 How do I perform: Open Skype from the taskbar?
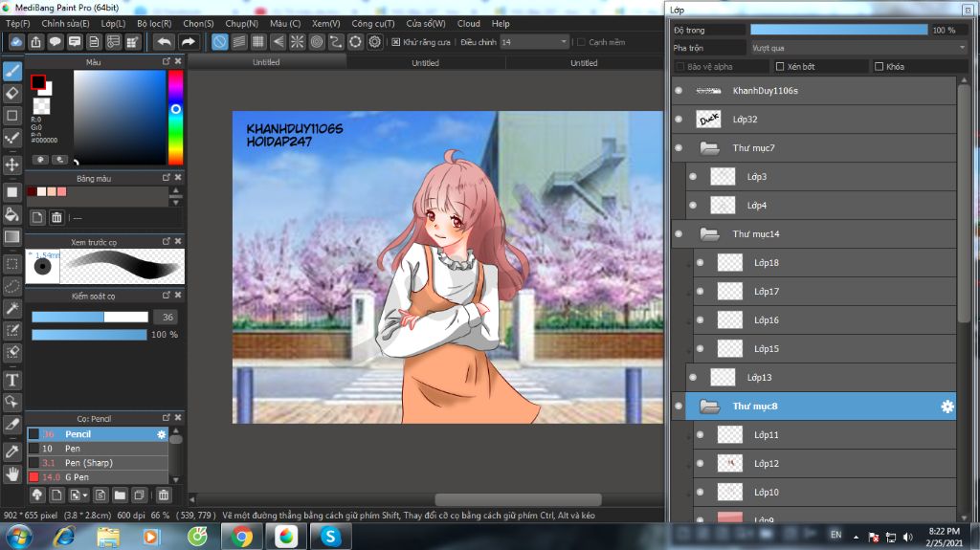point(330,537)
